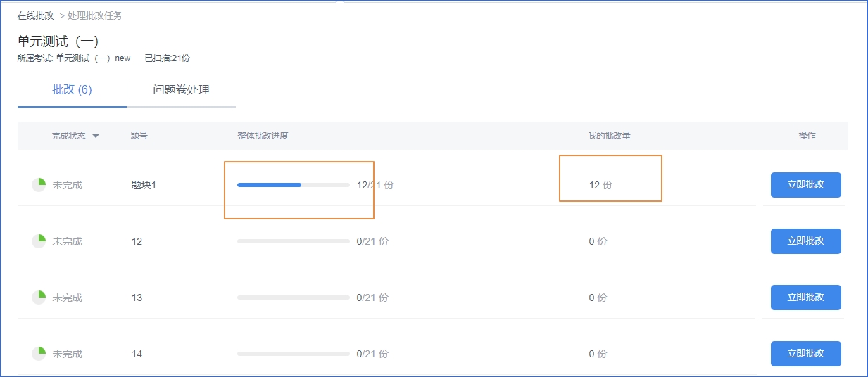The width and height of the screenshot is (868, 377).
Task: Click 立即批改 button for question 12
Action: tap(805, 241)
